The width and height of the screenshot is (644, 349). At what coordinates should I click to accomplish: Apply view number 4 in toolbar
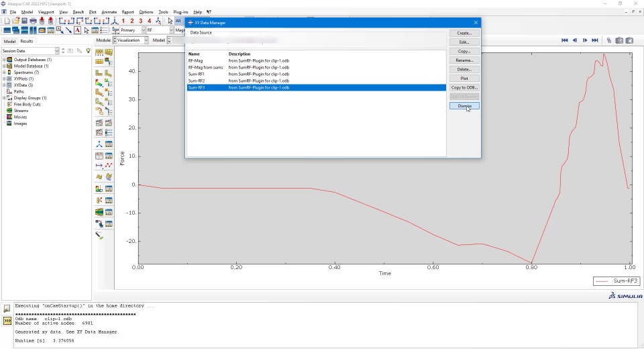click(x=149, y=21)
